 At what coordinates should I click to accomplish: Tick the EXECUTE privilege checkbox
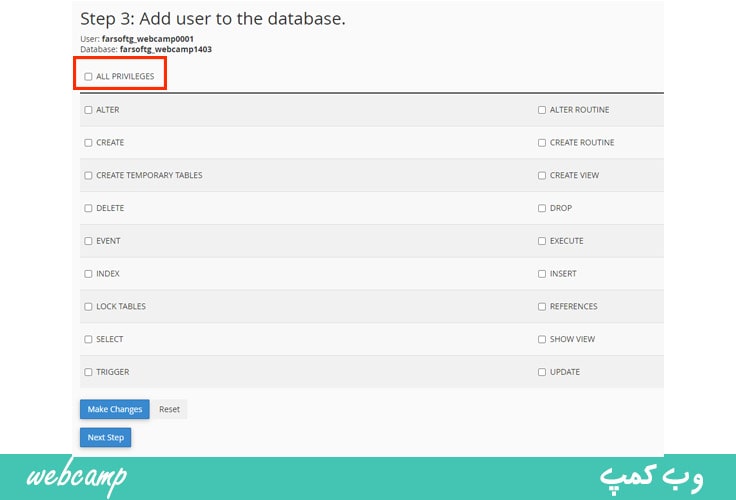pos(542,241)
